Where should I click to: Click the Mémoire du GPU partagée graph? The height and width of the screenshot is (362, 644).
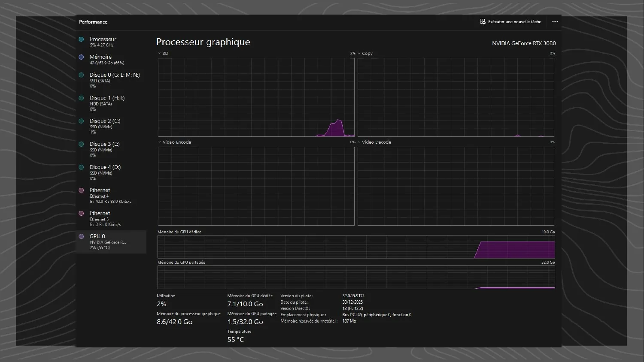356,277
